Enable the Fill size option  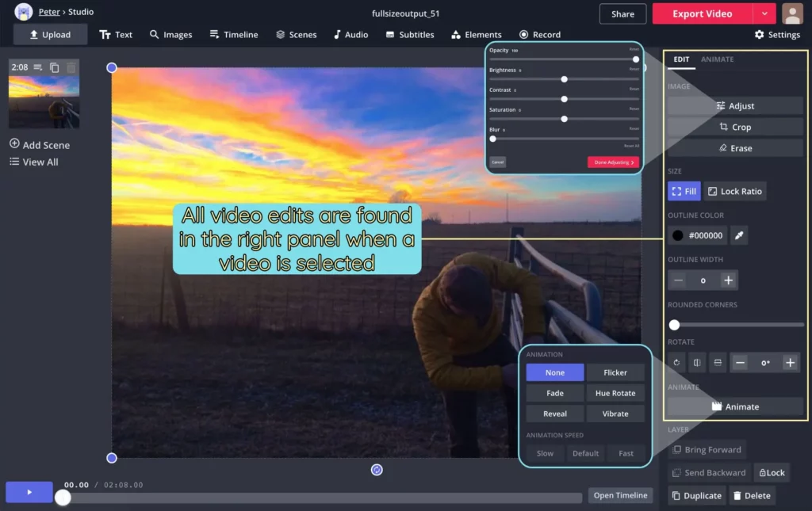click(684, 191)
